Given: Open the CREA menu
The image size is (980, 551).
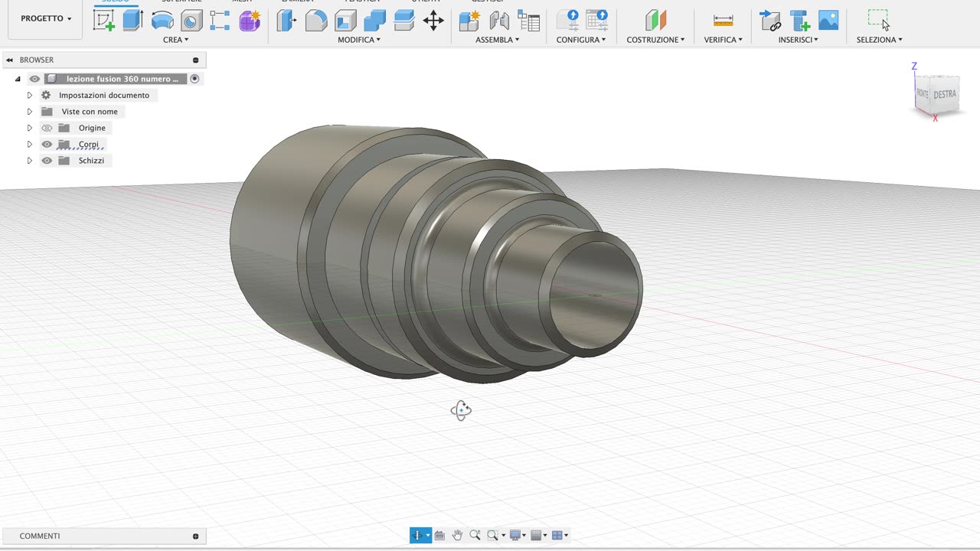Looking at the screenshot, I should pos(175,40).
